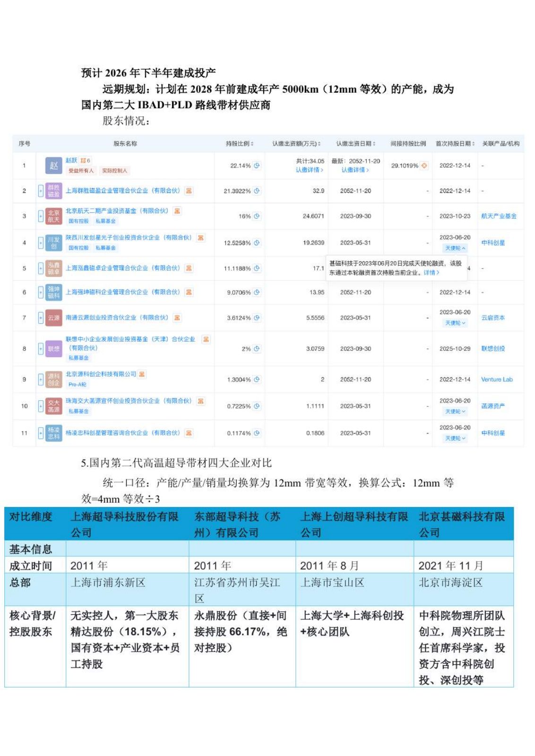Expand the 天使轮 tag in row 11
The image size is (535, 756).
click(x=455, y=438)
